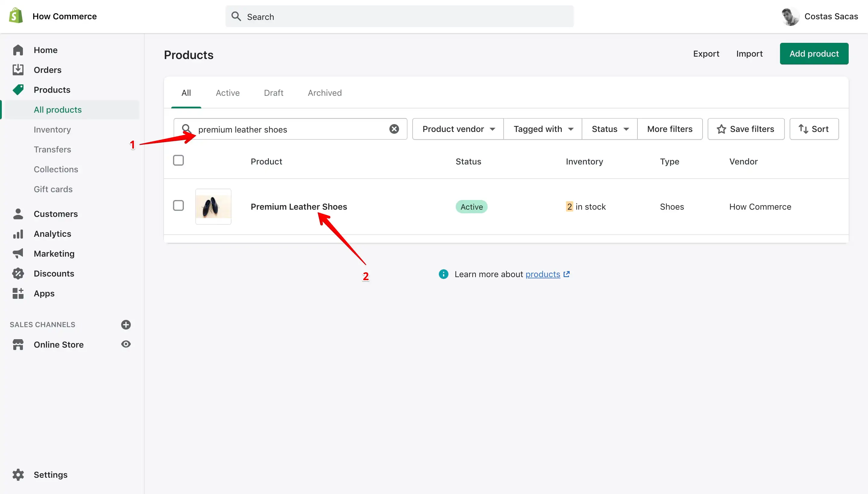The image size is (868, 494).
Task: Click the star icon in Save filters
Action: click(721, 129)
